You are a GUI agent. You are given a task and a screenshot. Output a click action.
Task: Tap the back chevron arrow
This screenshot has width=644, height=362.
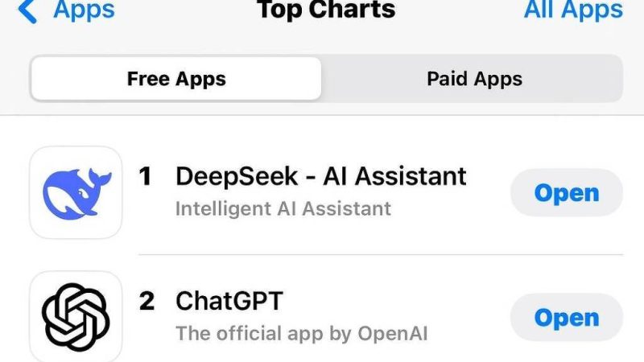tap(27, 10)
